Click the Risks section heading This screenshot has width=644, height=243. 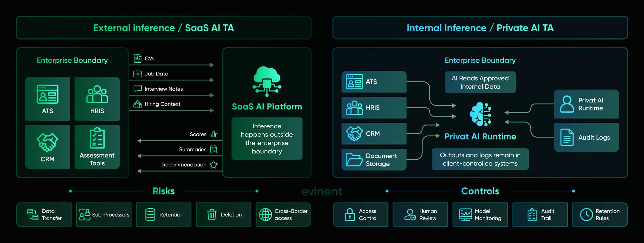[164, 191]
